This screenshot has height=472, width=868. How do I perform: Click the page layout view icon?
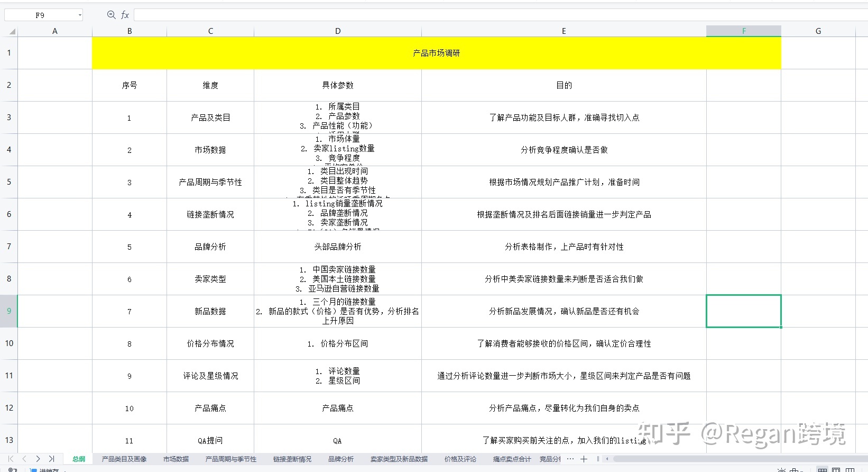(836, 469)
